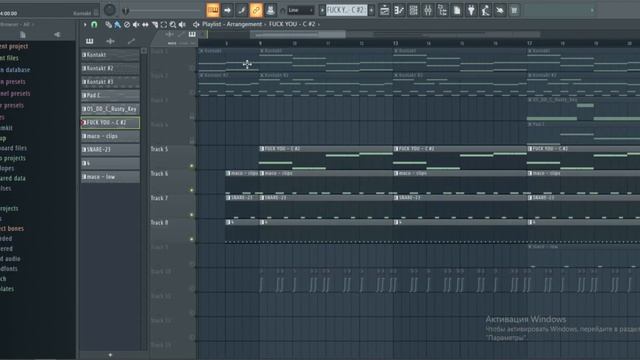Show piano patterns tab in picker
Image resolution: width=640 pixels, height=360 pixels.
point(89,41)
